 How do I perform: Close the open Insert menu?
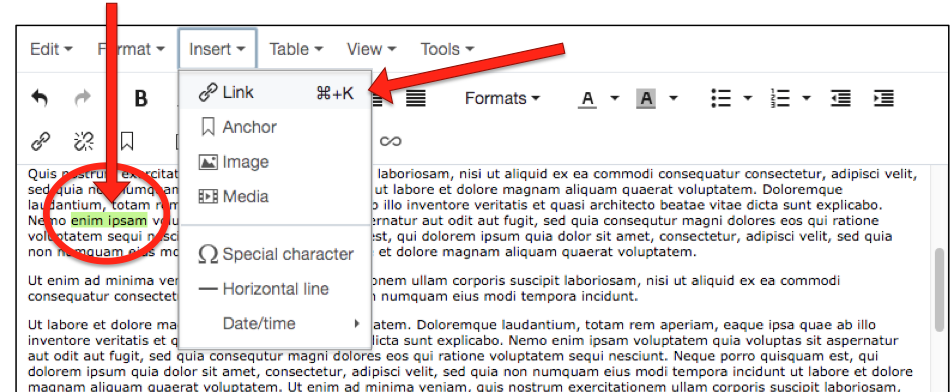pyautogui.click(x=217, y=49)
